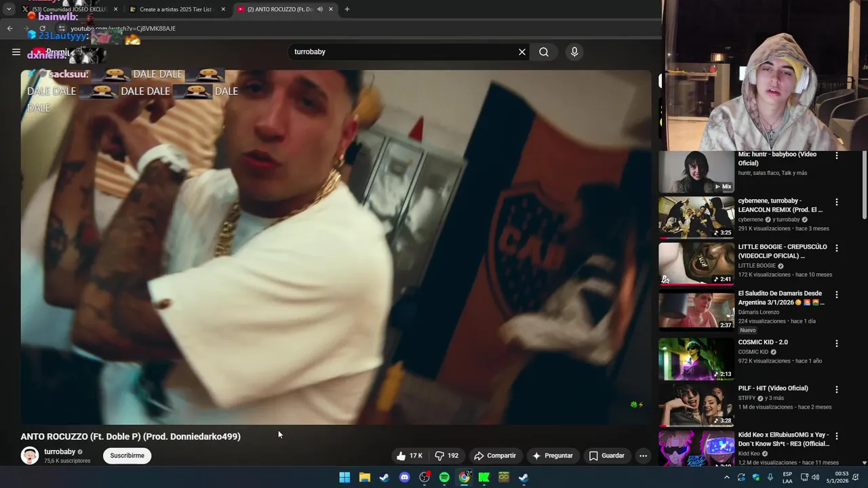Viewport: 868px width, 488px height.
Task: Open OBS Studio from the taskbar
Action: [x=425, y=477]
